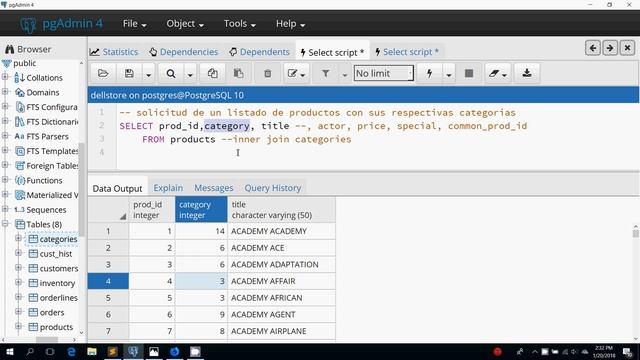Expand the Domains tree node
Viewport: 640px width, 360px height.
tap(5, 92)
